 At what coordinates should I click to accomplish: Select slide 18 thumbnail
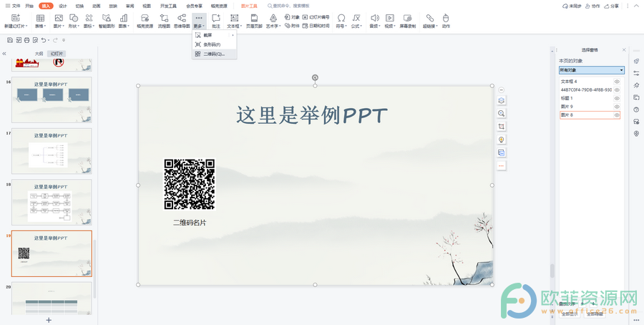[52, 202]
